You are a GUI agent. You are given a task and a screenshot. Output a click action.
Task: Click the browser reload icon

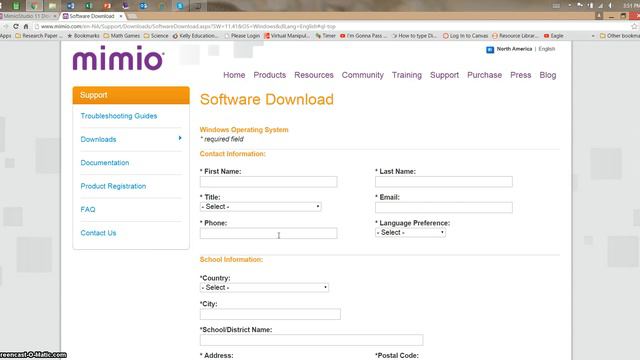coord(16,26)
